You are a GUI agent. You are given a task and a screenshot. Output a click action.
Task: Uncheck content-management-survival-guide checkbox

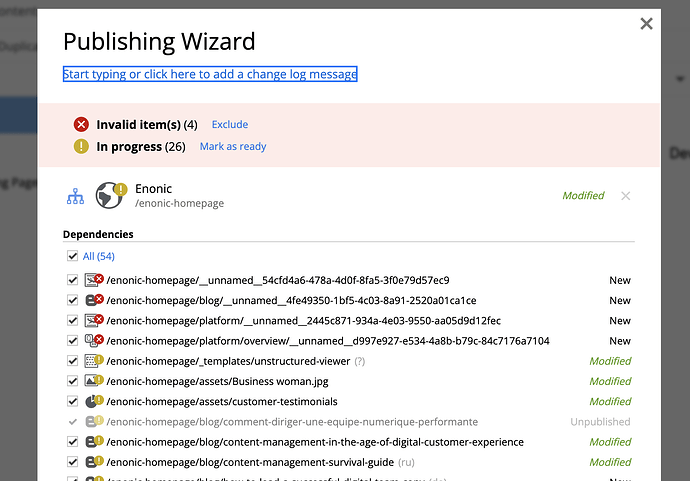(73, 462)
